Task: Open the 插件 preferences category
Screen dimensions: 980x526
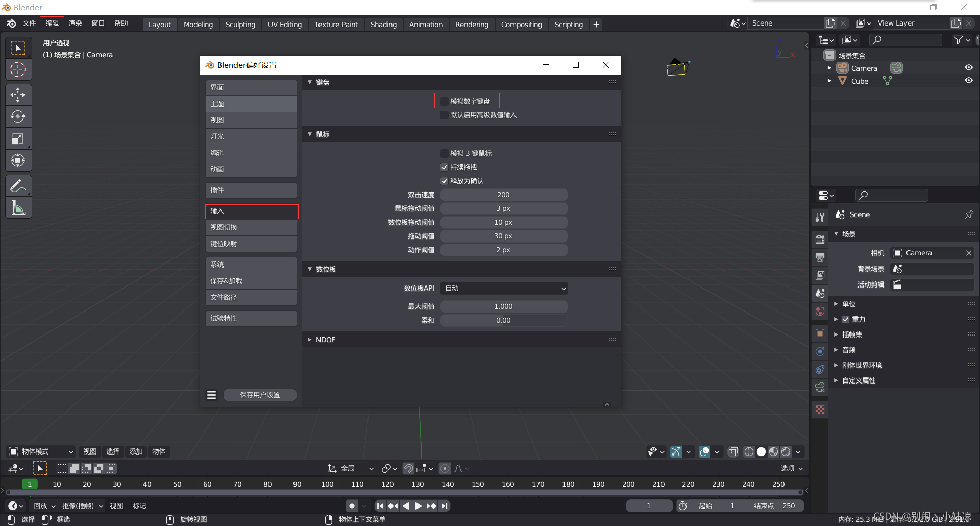Action: tap(251, 190)
